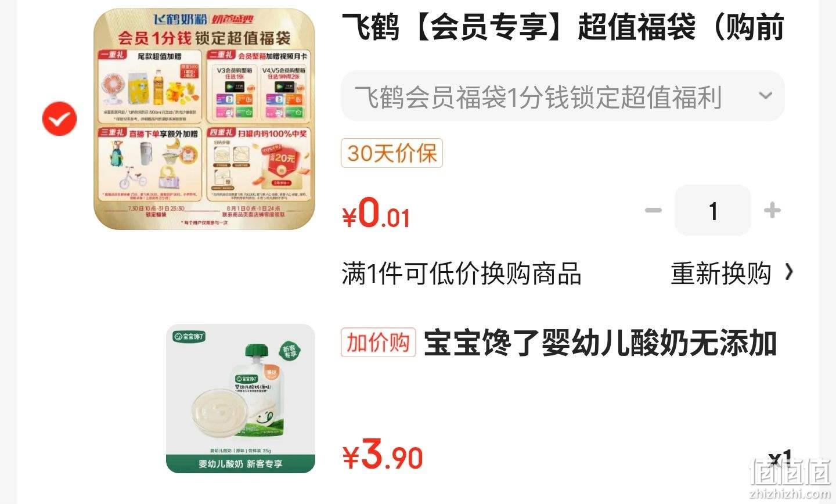
Task: Select 重新换购 to re-choose add-on items
Action: tap(721, 273)
